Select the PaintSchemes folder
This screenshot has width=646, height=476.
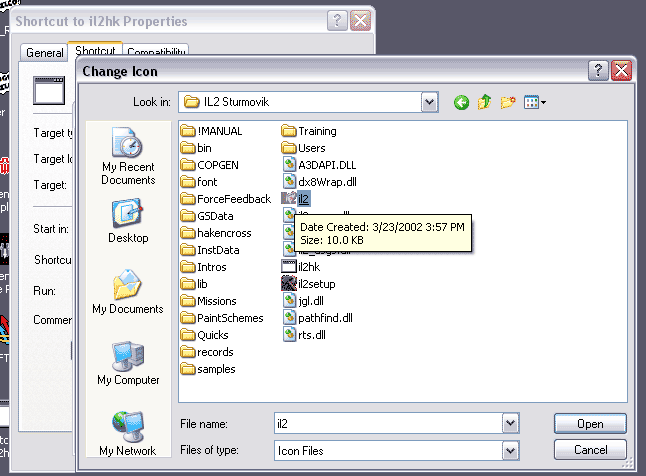tap(222, 318)
